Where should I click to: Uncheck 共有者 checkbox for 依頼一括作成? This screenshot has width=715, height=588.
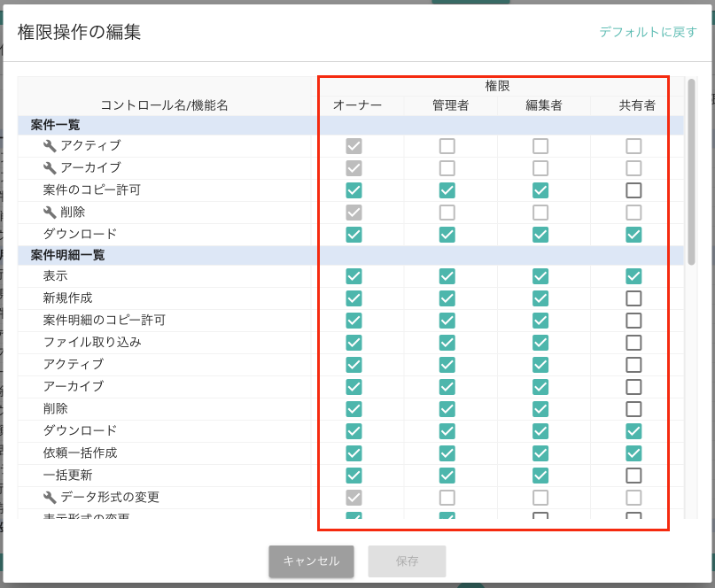coord(633,453)
